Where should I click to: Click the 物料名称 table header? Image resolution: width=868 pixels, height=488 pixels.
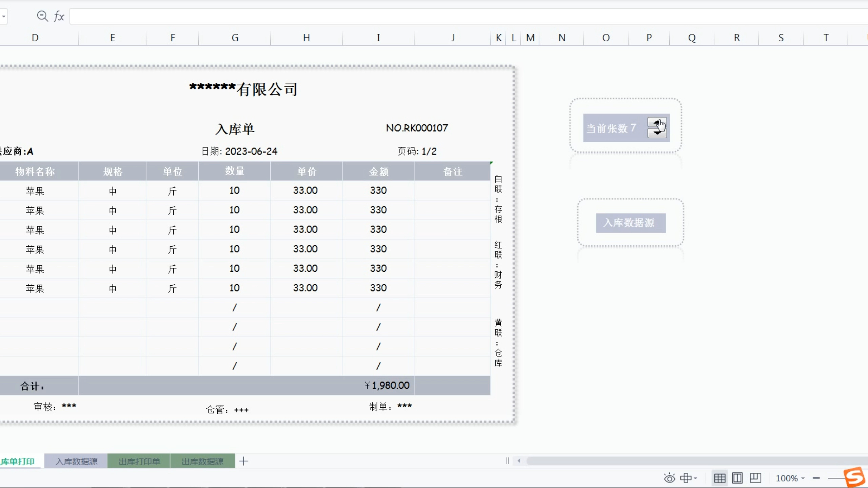(35, 171)
